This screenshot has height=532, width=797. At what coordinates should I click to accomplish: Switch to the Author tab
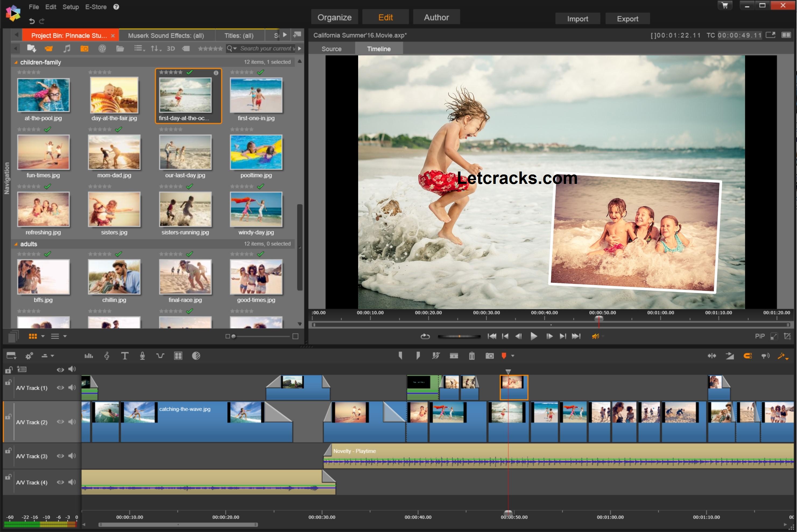click(436, 17)
